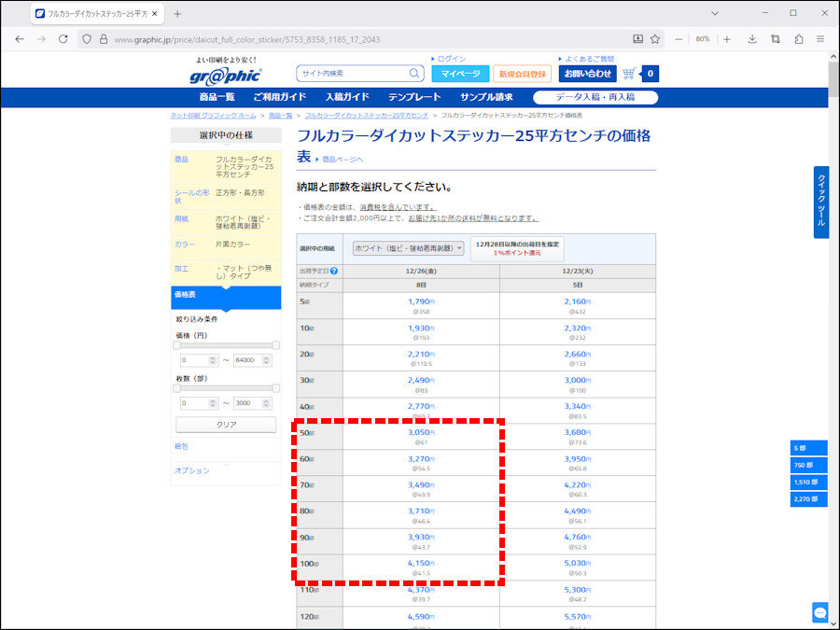
Task: Open the テンプレート menu
Action: click(x=414, y=97)
